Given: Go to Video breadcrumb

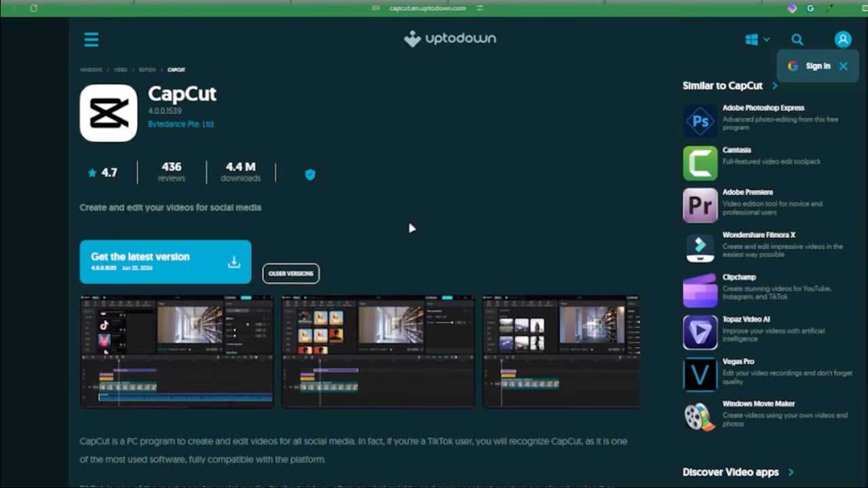Looking at the screenshot, I should pyautogui.click(x=121, y=70).
